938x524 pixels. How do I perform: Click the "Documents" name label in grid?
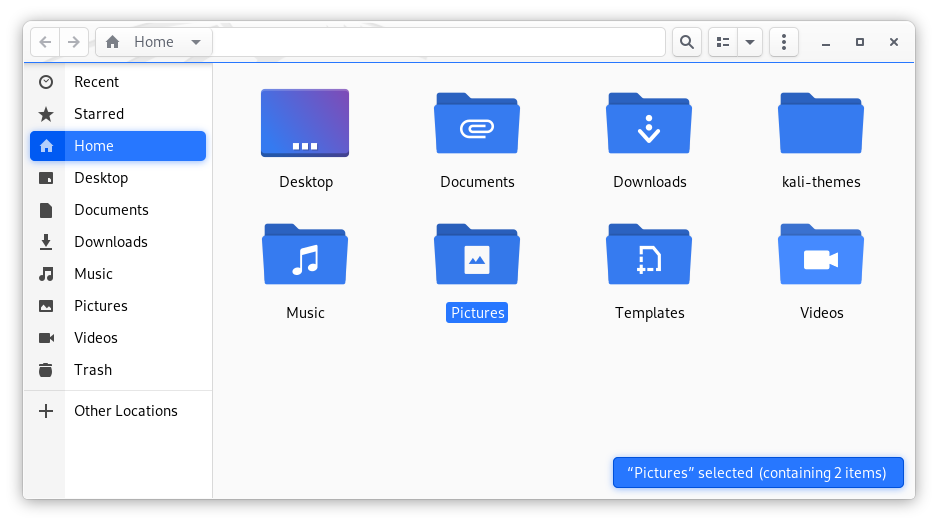[477, 182]
